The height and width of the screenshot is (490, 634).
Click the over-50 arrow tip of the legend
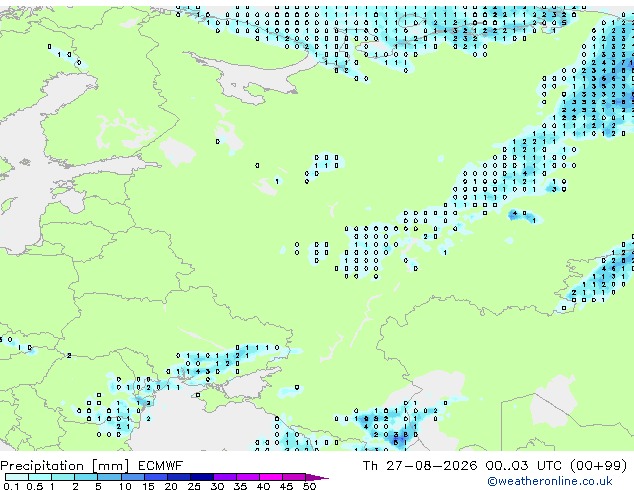coord(317,478)
